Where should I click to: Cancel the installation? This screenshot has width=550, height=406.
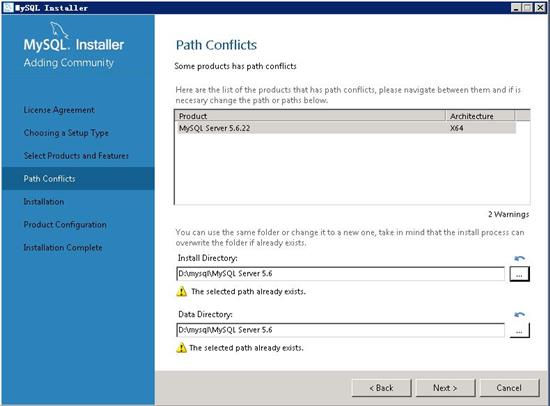coord(509,388)
